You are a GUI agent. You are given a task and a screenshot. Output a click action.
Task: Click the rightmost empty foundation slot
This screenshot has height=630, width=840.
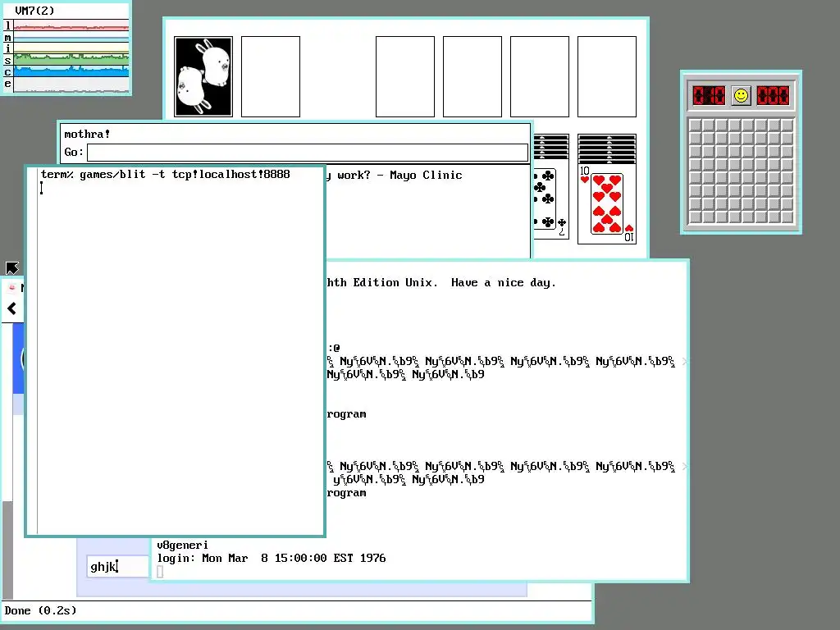tap(607, 76)
